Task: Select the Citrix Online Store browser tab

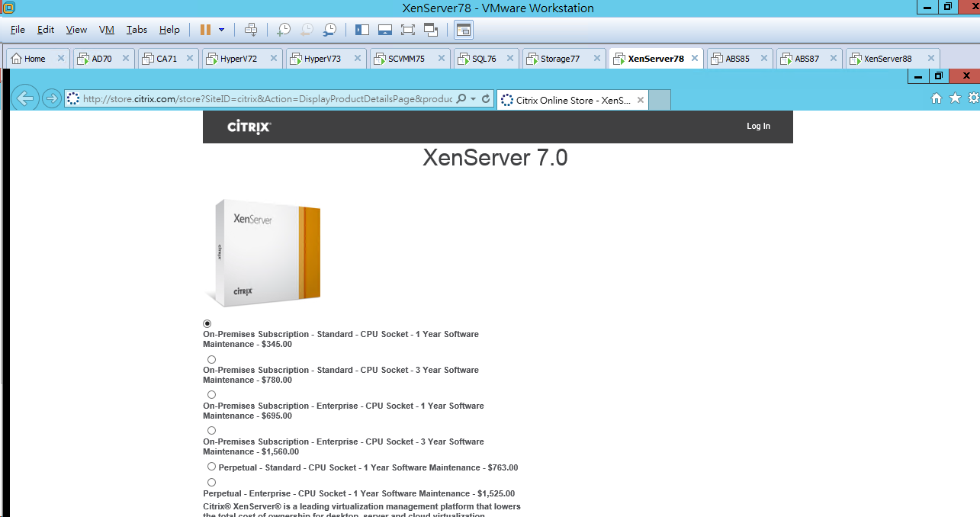Action: tap(572, 100)
